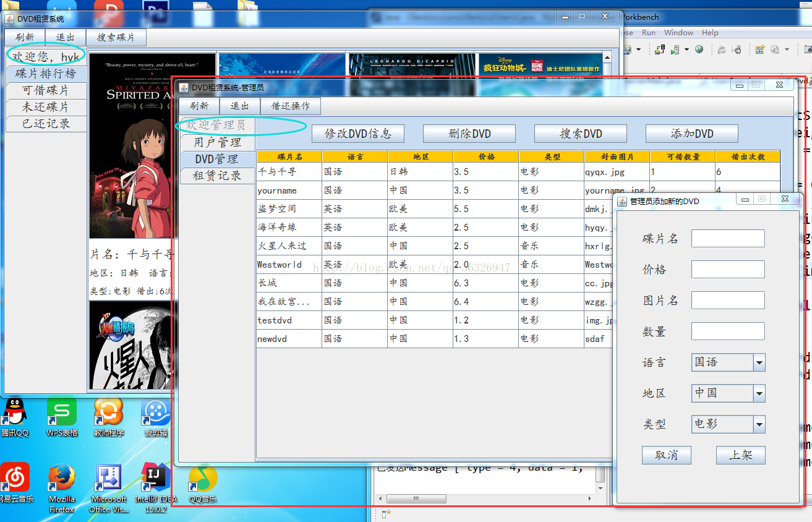Screen dimensions: 812x522
Task: Launch 网易云音乐 from the desktop
Action: click(15, 484)
